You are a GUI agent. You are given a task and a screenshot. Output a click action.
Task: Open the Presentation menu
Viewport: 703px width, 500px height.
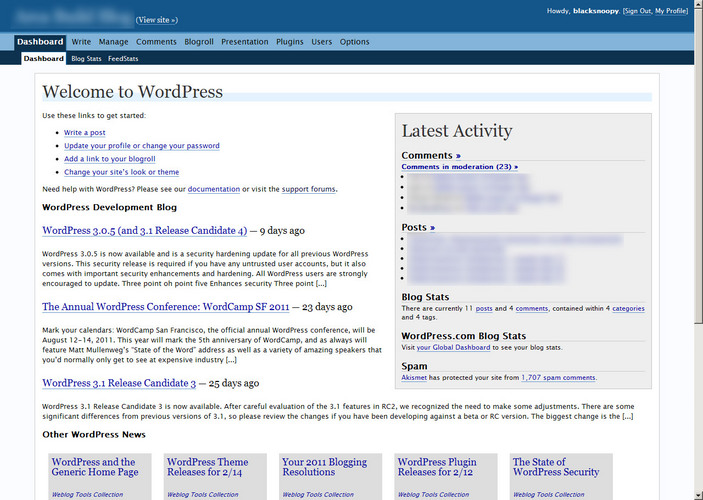(x=245, y=42)
